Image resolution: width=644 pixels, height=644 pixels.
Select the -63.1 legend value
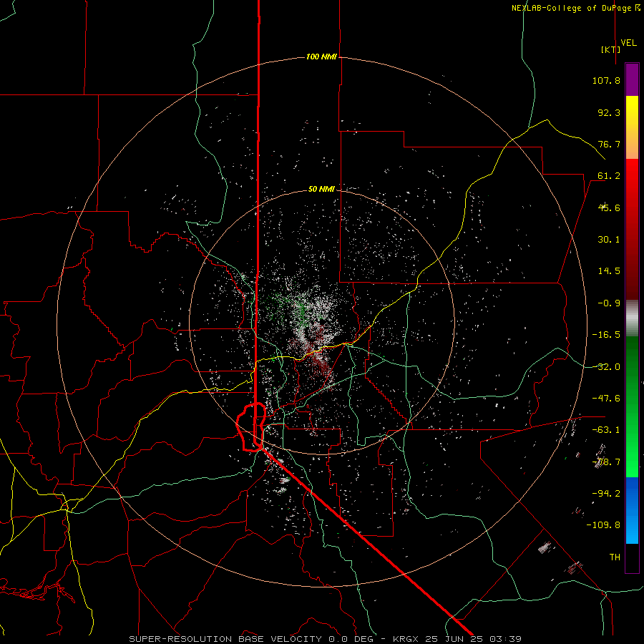(606, 430)
